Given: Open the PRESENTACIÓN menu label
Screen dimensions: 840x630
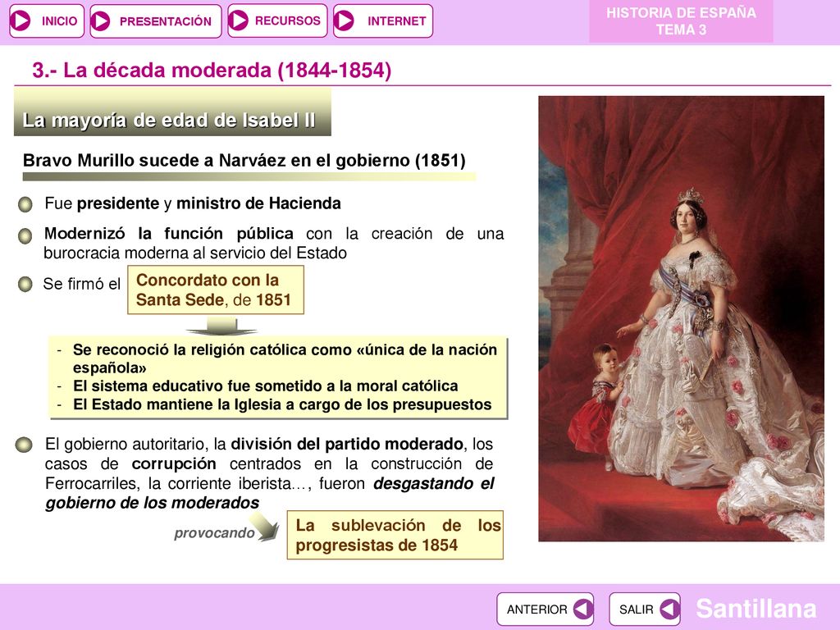Looking at the screenshot, I should pyautogui.click(x=166, y=21).
